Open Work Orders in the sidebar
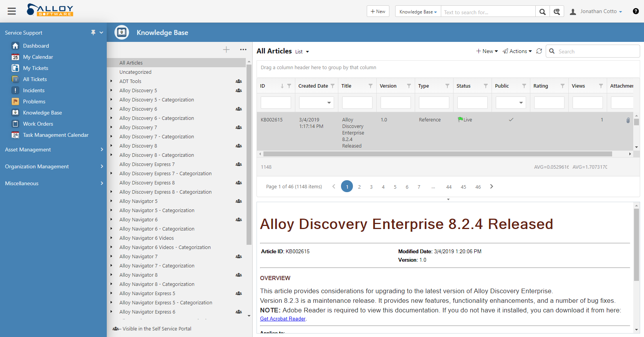644x337 pixels. pos(38,124)
